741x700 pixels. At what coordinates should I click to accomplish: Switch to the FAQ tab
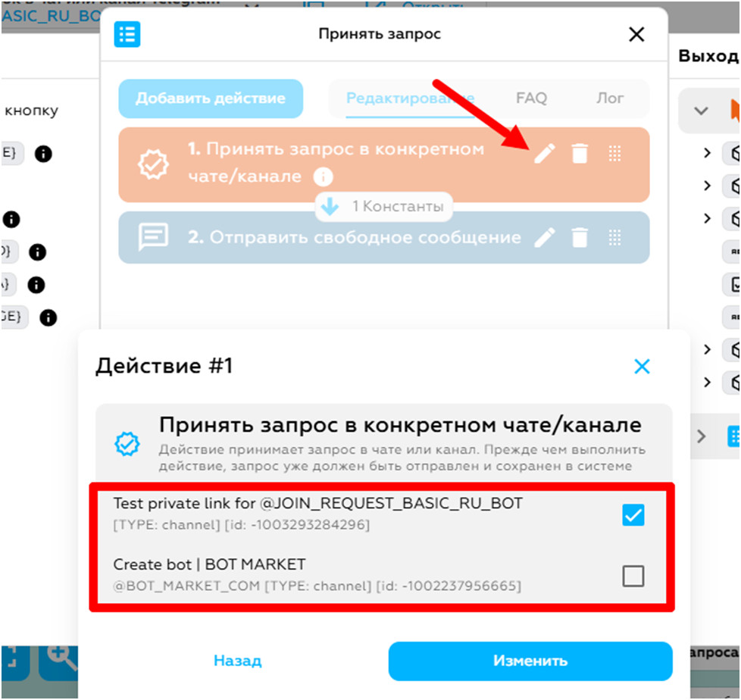531,98
